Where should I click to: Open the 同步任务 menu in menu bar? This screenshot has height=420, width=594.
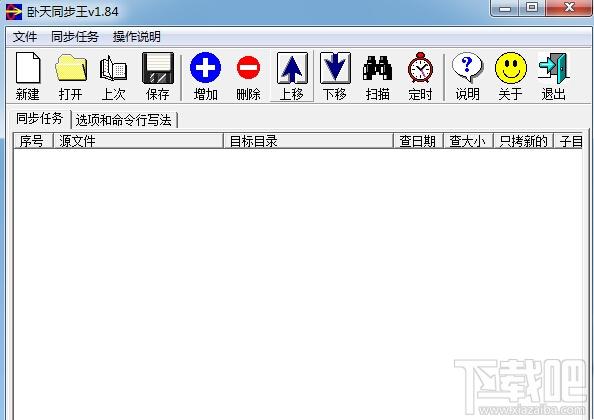[x=75, y=37]
